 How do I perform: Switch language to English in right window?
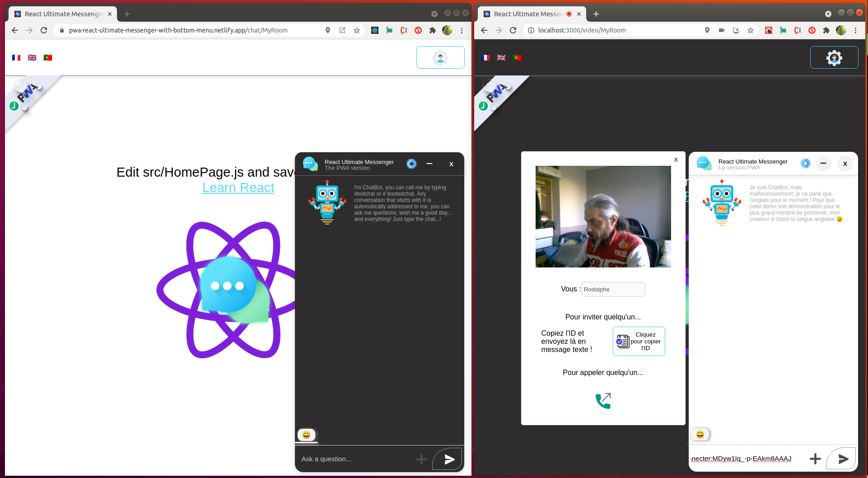[501, 57]
